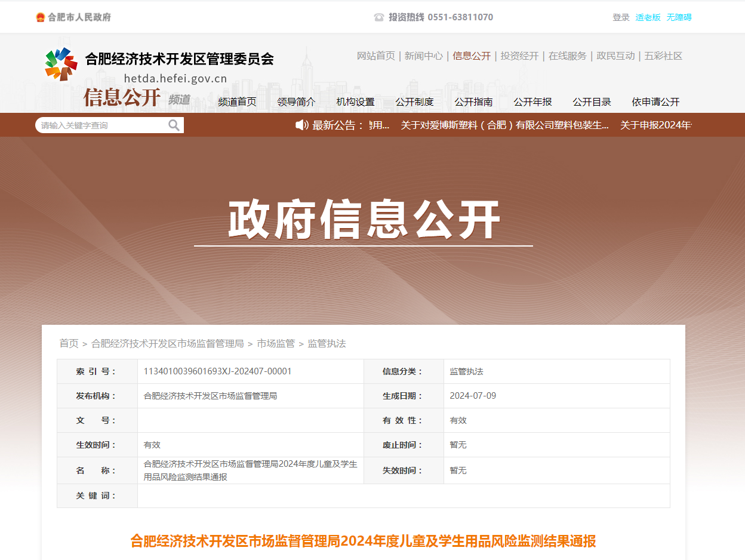Switch to 适老版 mode
The image size is (745, 560).
pyautogui.click(x=648, y=17)
